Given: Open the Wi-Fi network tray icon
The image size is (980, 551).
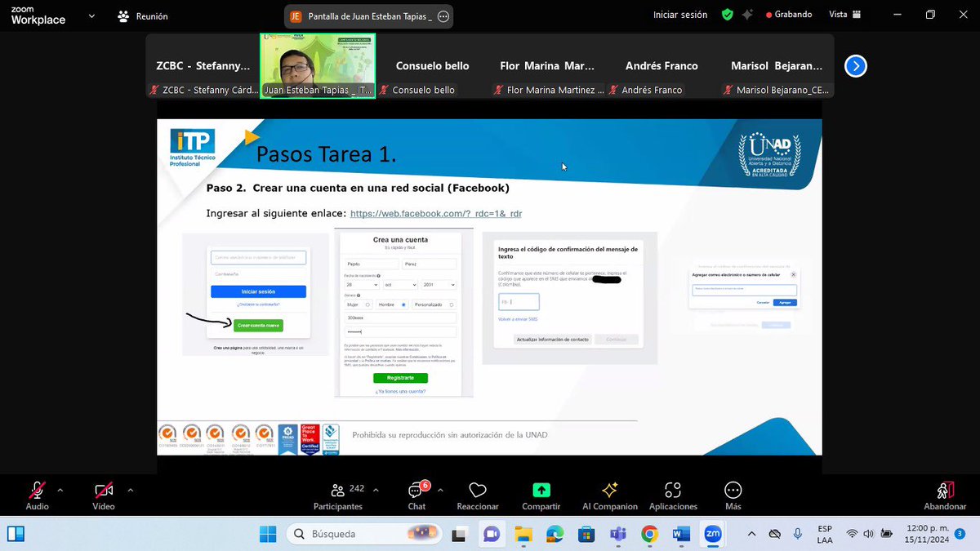Looking at the screenshot, I should 852,534.
